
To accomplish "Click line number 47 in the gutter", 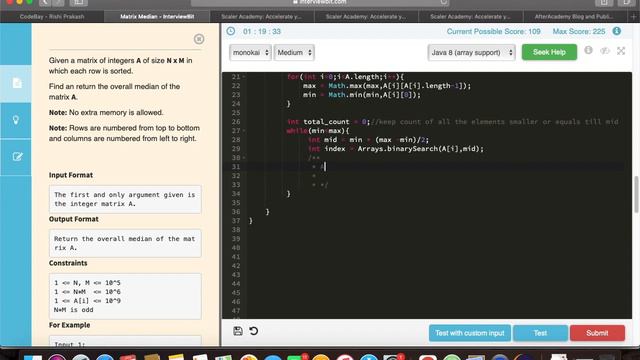I will pos(236,311).
